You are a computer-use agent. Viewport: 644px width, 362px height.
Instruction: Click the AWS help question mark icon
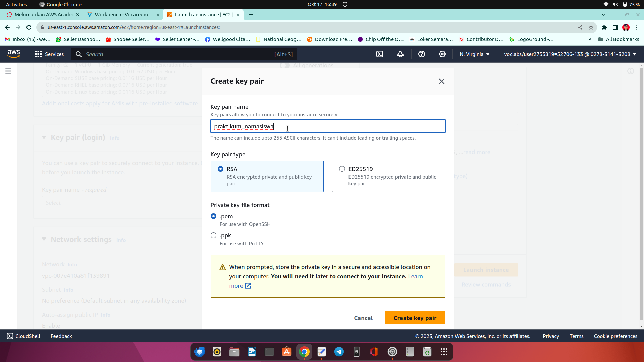[421, 54]
